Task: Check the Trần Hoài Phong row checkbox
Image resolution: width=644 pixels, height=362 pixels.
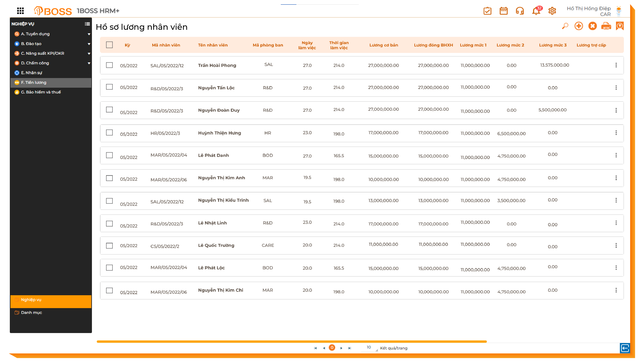Action: click(109, 65)
